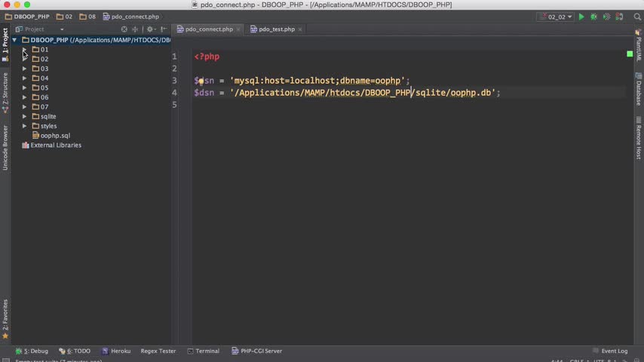Screen dimensions: 644x362
Task: Expand the 06 folder
Action: tap(25, 97)
